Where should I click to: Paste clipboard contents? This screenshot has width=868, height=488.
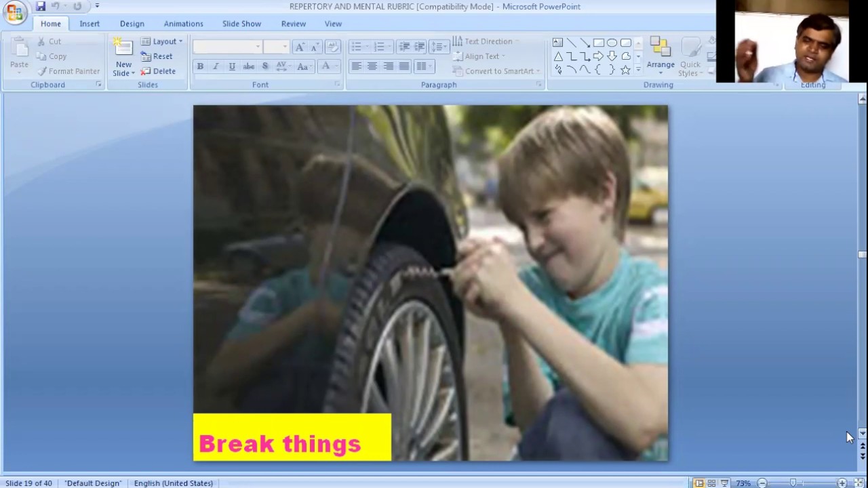click(x=19, y=54)
